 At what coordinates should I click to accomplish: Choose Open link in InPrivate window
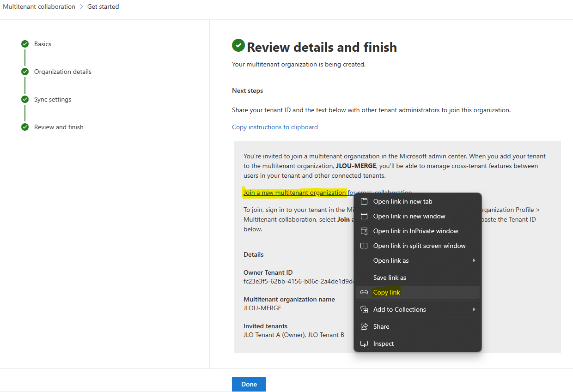tap(418, 231)
